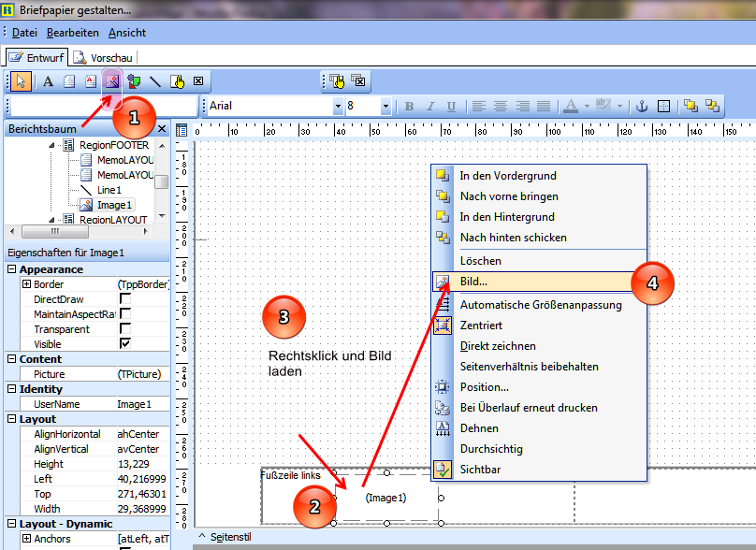Select the Memo tool

pos(69,81)
